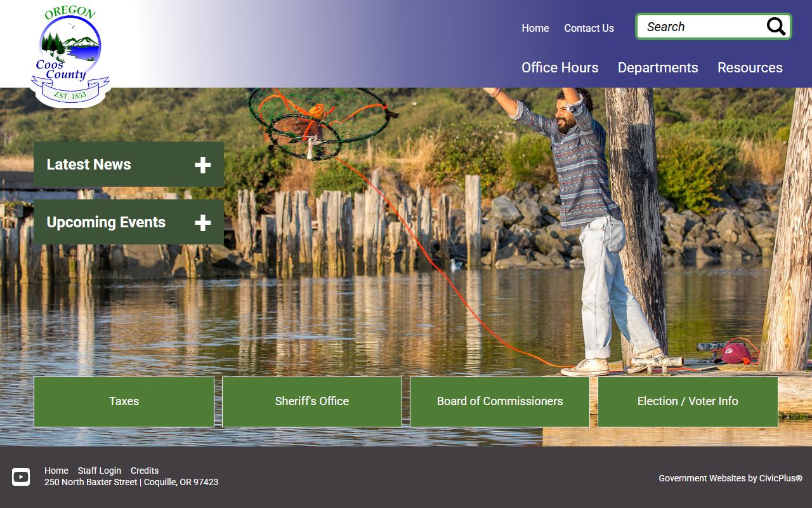Viewport: 812px width, 508px height.
Task: Open the YouTube icon in the footer
Action: pos(21,477)
